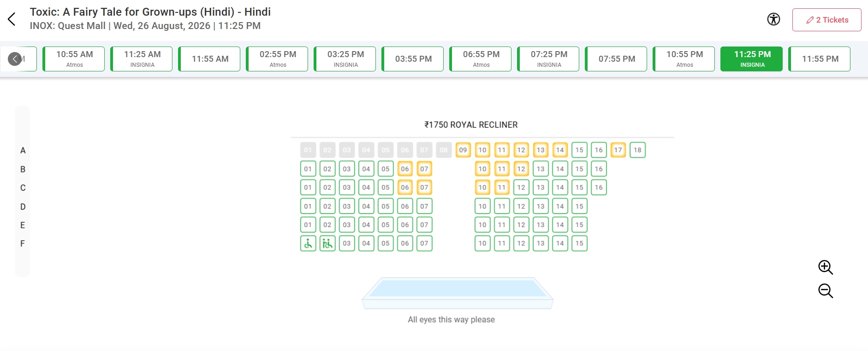Switch to the 07:25 PM INSIGNIA show
868x351 pixels.
(x=548, y=59)
